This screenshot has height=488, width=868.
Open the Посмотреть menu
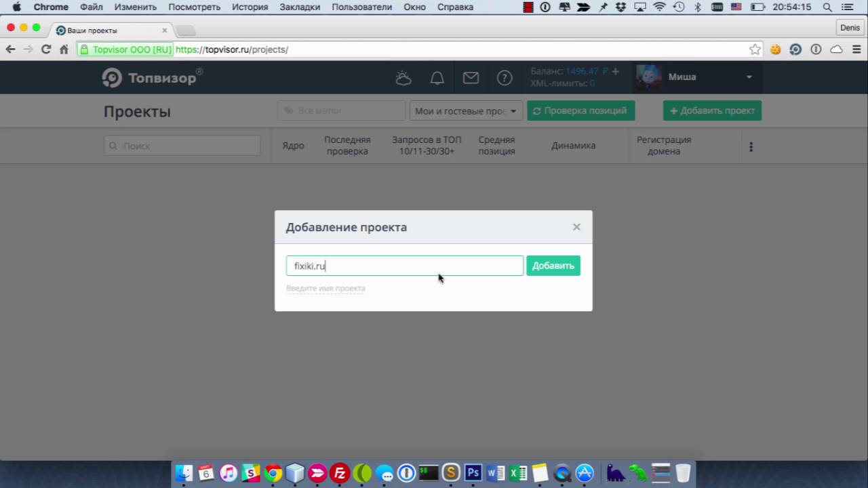click(195, 7)
